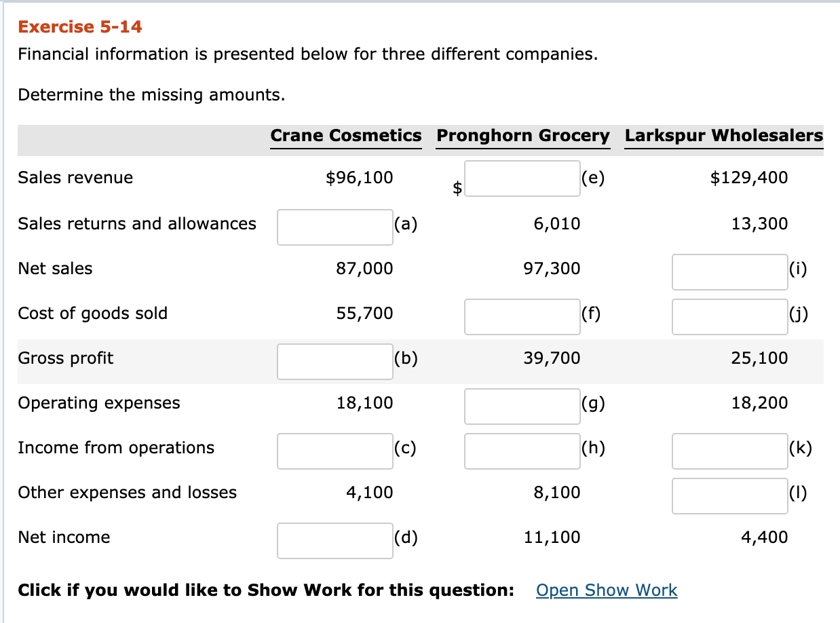Image resolution: width=840 pixels, height=623 pixels.
Task: Click the Operating expenses field for Pronghorn Grocery
Action: pos(522,406)
